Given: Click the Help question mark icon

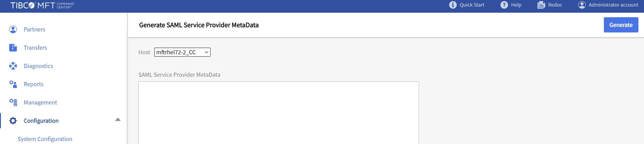Looking at the screenshot, I should [504, 5].
